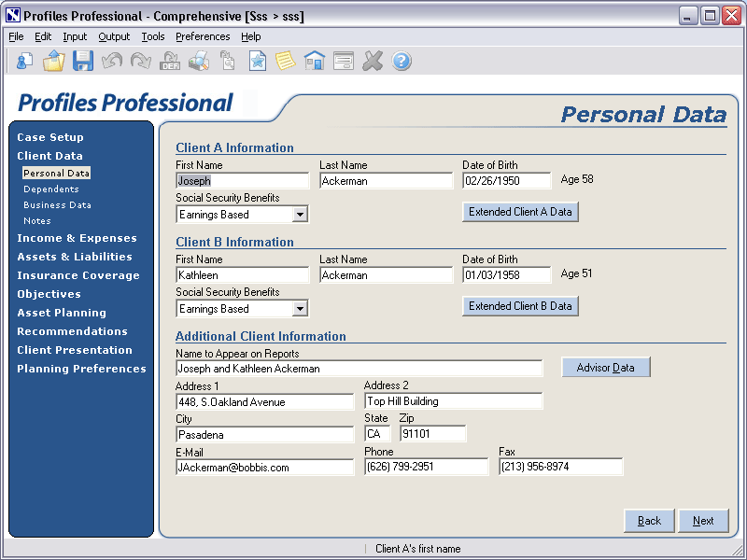Viewport: 747px width, 560px height.
Task: Click the new client file icon
Action: (x=24, y=61)
